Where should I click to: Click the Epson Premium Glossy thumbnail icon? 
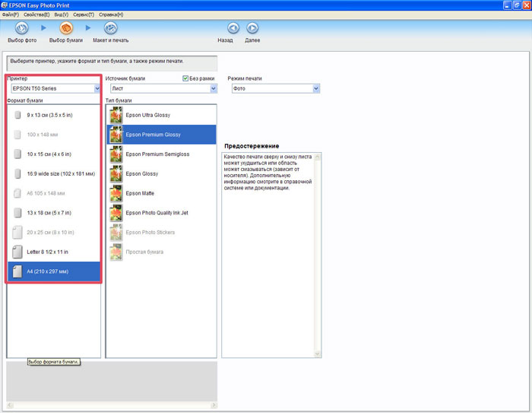116,135
